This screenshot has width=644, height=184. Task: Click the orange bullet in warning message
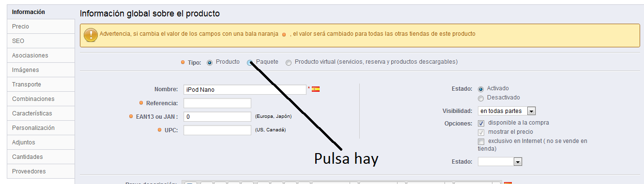284,34
